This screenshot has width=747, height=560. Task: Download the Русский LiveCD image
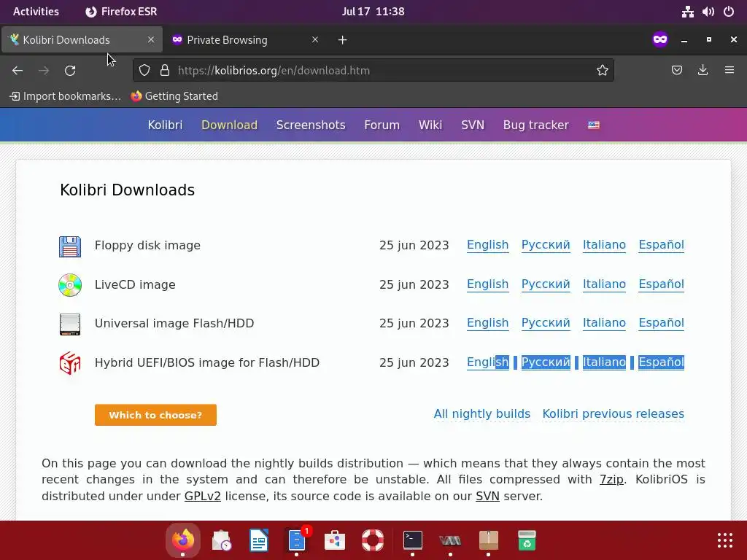pos(546,284)
